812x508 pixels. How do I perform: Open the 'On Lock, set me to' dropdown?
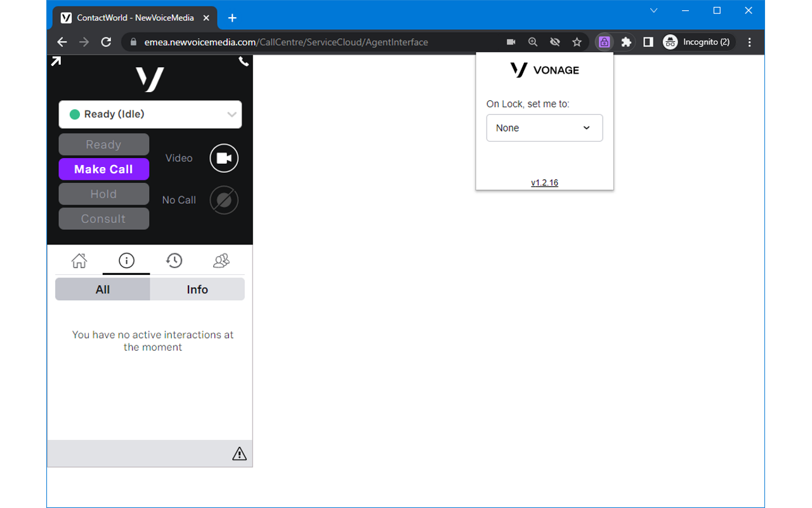tap(544, 128)
